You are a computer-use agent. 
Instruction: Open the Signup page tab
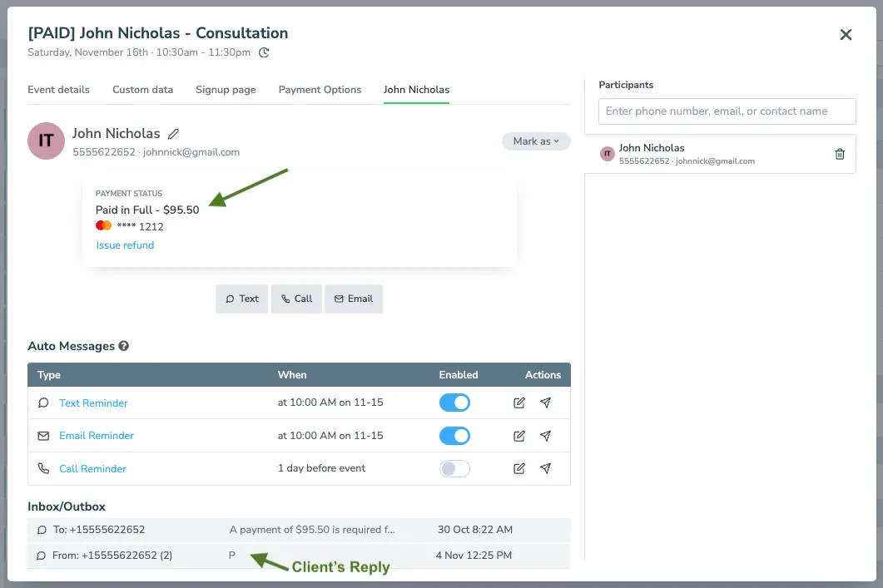pyautogui.click(x=225, y=89)
